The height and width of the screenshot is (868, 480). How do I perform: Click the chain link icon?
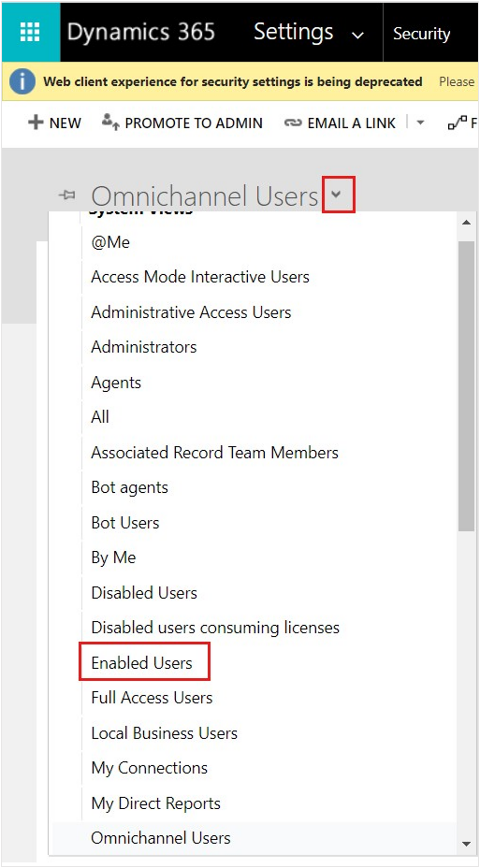click(293, 123)
